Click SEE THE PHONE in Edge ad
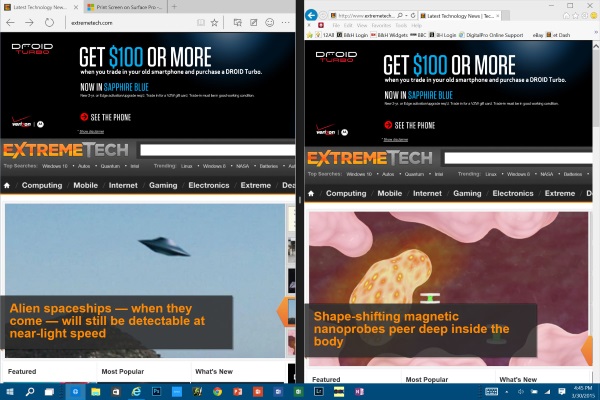 106,117
